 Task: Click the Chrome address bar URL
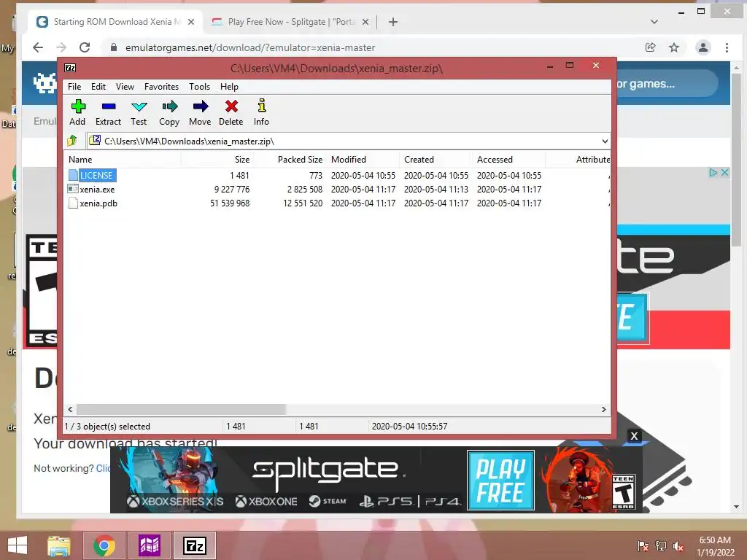[250, 47]
